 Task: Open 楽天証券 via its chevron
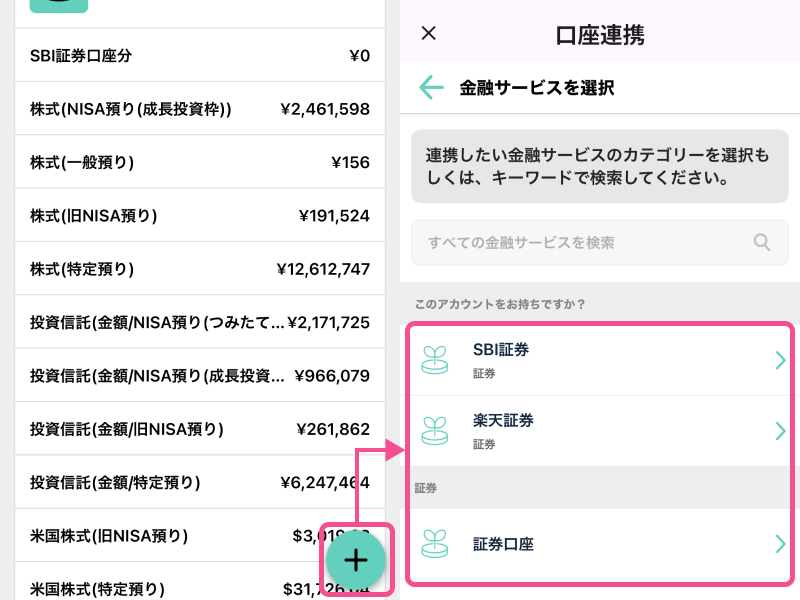click(780, 431)
